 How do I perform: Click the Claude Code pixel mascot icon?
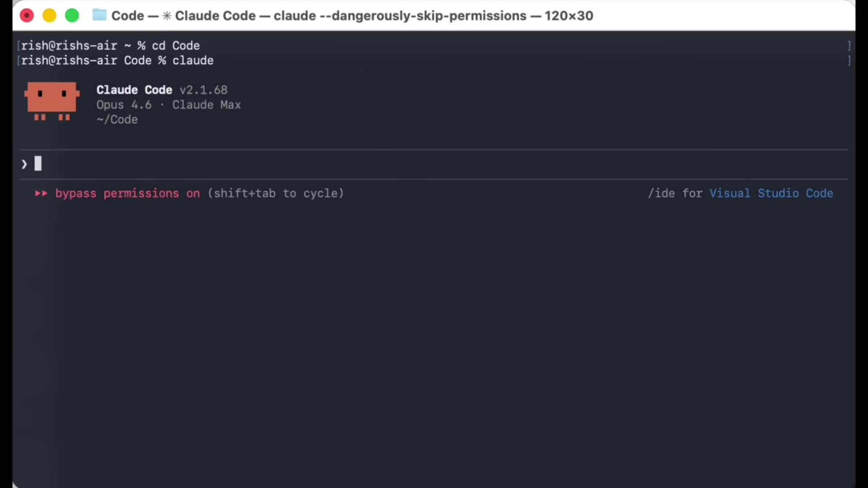pos(52,101)
